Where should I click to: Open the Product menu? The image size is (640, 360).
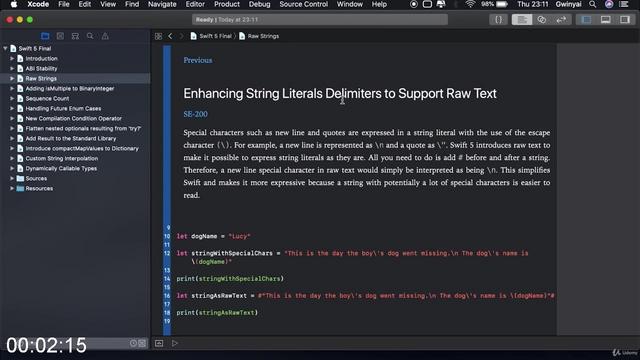click(227, 4)
